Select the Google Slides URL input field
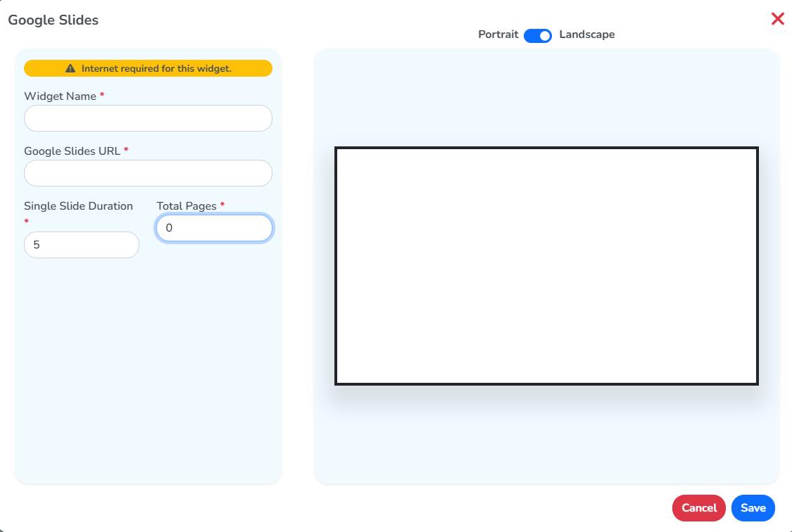The width and height of the screenshot is (792, 532). click(x=148, y=173)
